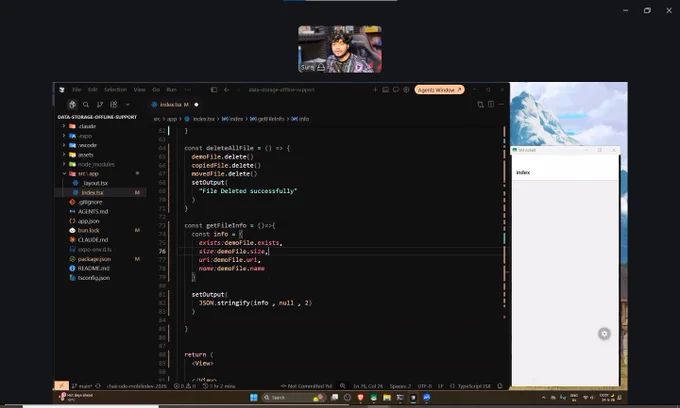
Task: Click the Not Committed Yet blame item
Action: [x=306, y=386]
